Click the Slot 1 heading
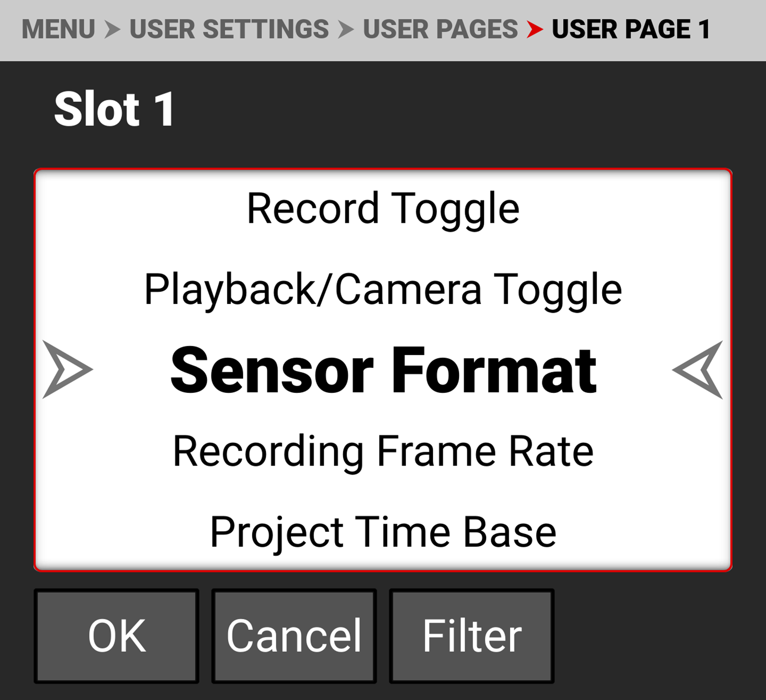Image resolution: width=766 pixels, height=700 pixels. 114,109
